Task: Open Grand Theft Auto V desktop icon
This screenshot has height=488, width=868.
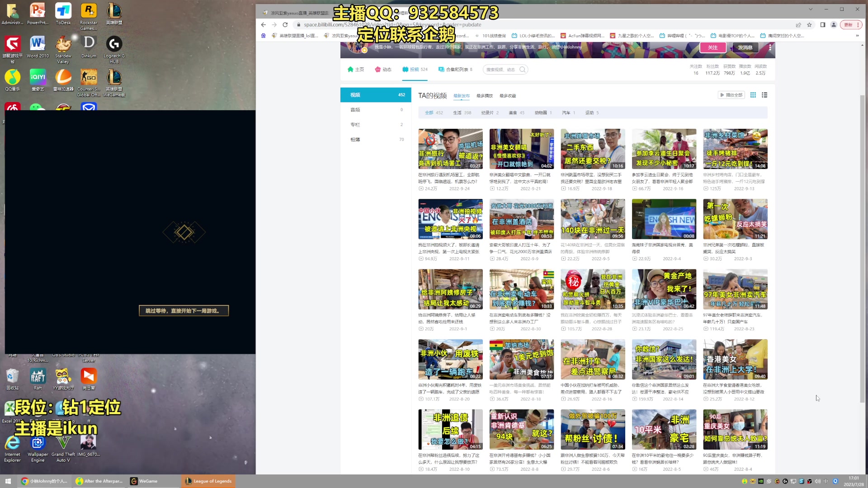Action: 63,449
